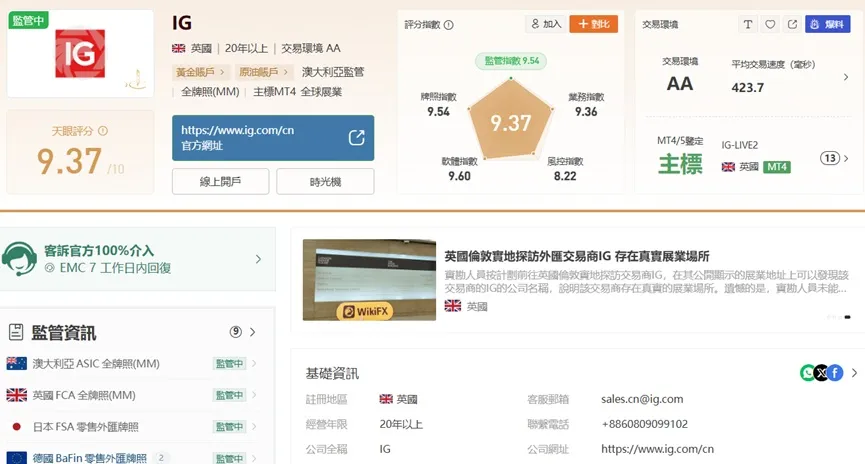Click the phone number +8860809099102

point(644,424)
